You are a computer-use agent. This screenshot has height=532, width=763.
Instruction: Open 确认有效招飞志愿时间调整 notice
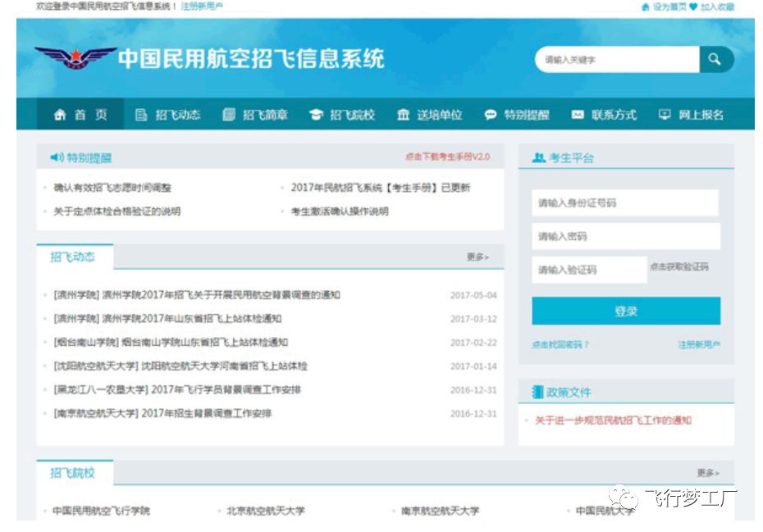click(112, 188)
